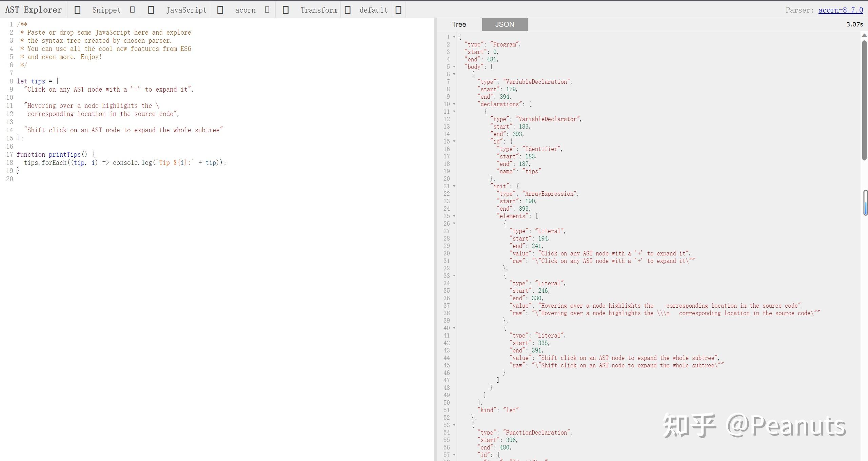Open the Snippet menu

point(106,10)
